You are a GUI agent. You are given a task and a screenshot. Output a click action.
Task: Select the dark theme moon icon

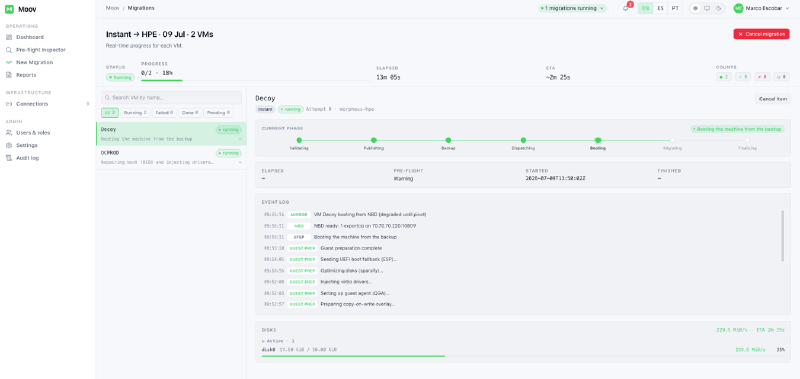tap(718, 9)
